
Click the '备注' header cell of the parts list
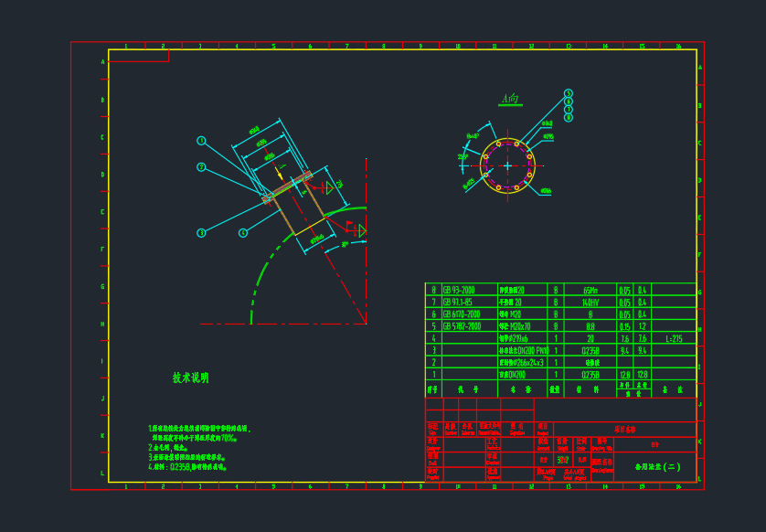pyautogui.click(x=674, y=389)
